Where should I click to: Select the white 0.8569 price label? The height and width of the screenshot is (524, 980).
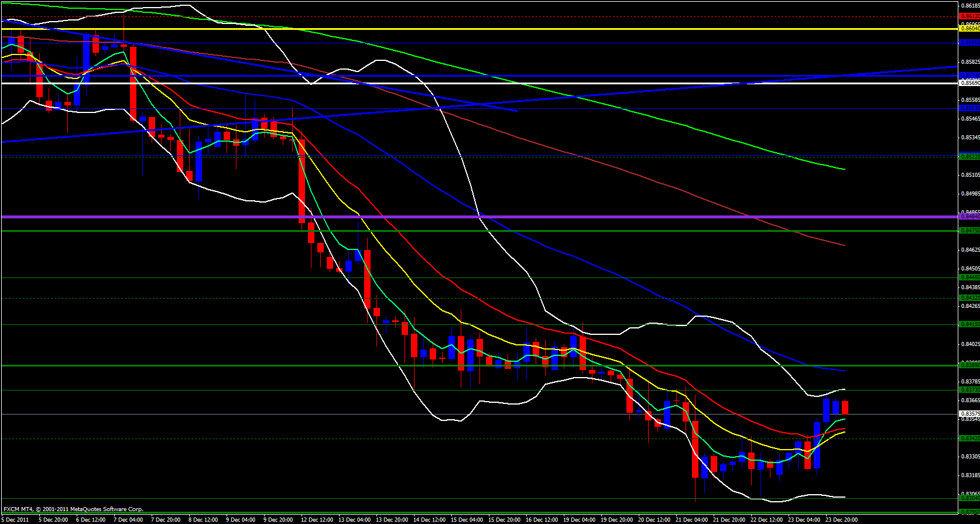[969, 83]
